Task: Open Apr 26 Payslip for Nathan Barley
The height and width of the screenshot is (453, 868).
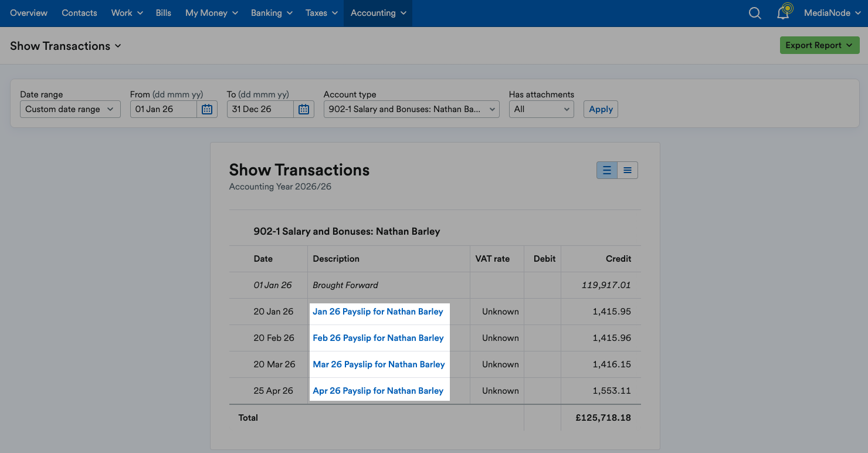Action: point(378,391)
